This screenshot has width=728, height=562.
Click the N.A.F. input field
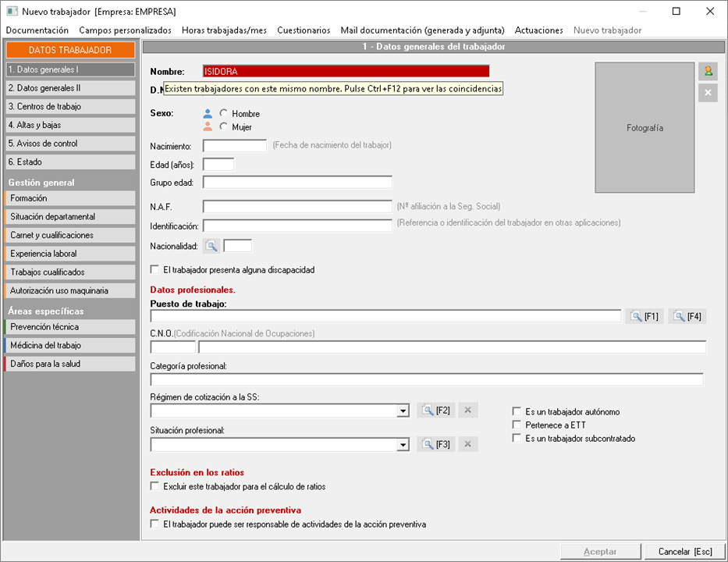(x=297, y=207)
